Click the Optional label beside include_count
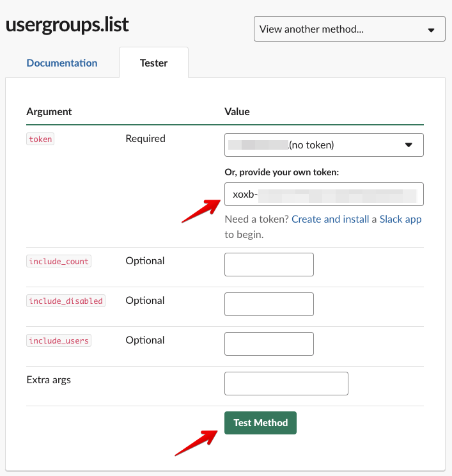 pos(145,261)
